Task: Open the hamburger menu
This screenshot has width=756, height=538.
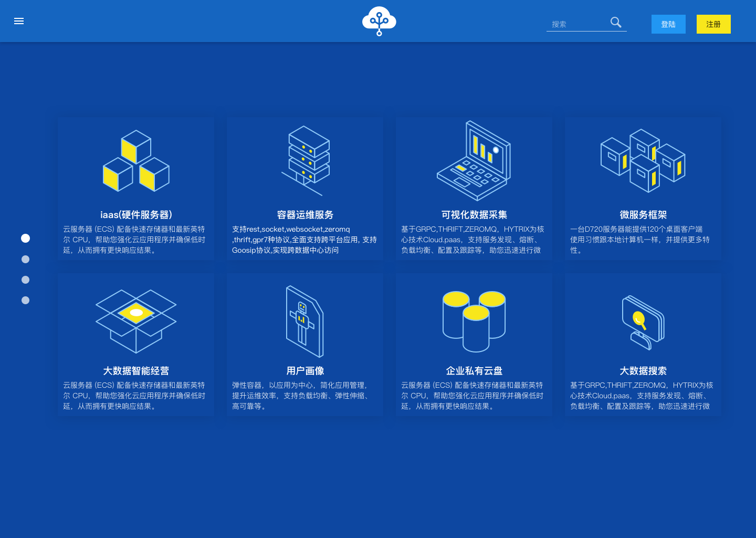Action: click(19, 21)
